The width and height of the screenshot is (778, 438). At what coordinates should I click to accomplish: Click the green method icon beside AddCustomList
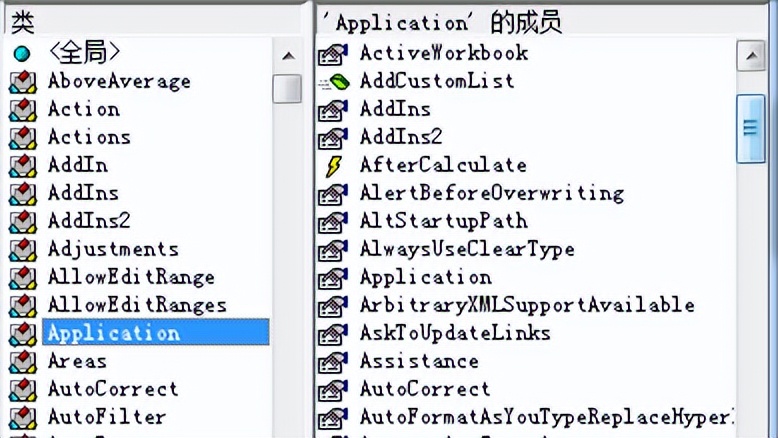coord(333,82)
